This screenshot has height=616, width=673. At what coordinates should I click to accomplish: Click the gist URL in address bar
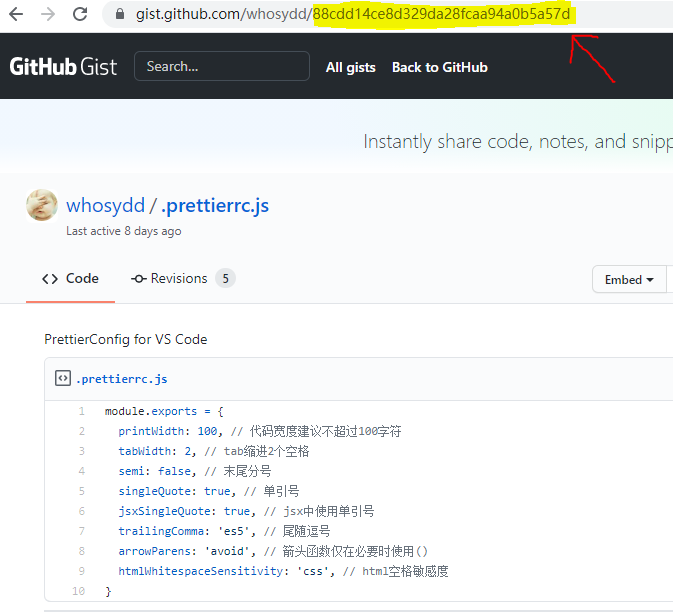(x=353, y=14)
